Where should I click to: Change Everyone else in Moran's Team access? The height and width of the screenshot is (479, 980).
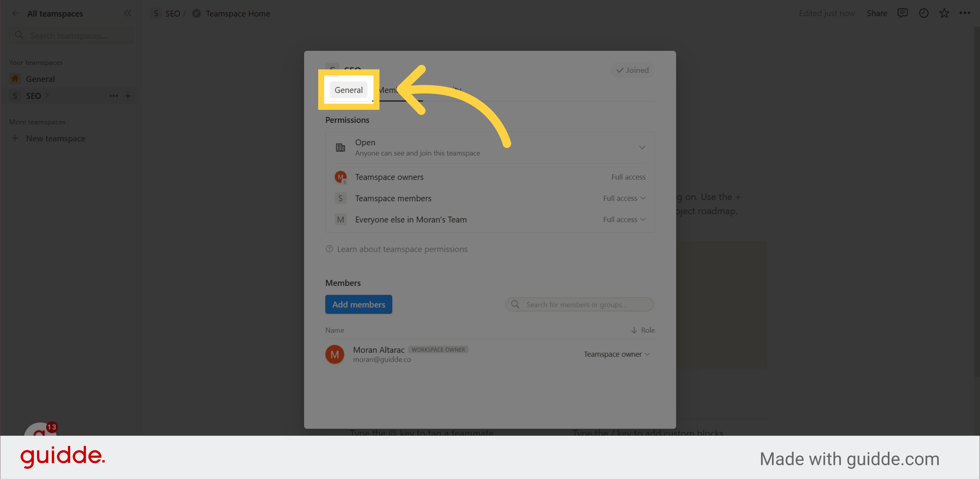pyautogui.click(x=624, y=219)
